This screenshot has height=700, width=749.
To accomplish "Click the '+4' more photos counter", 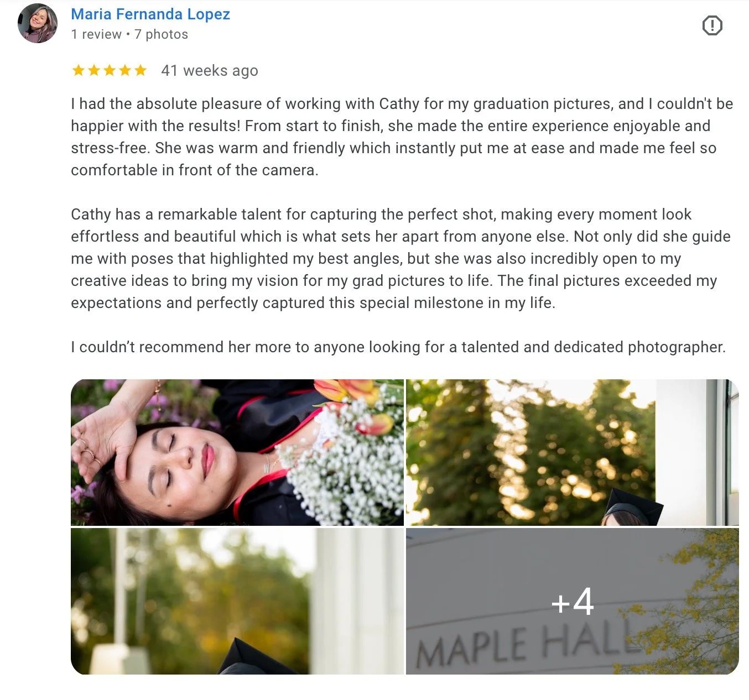I will point(573,602).
